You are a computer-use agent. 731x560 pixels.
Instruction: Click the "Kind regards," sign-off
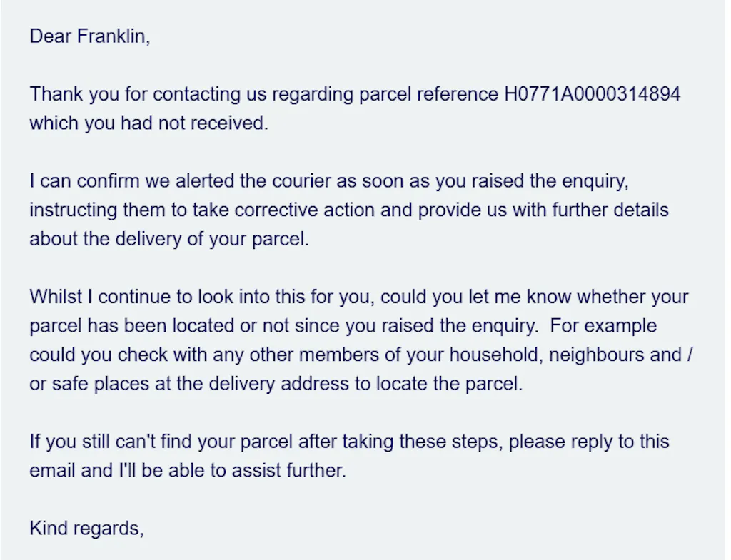coord(86,529)
